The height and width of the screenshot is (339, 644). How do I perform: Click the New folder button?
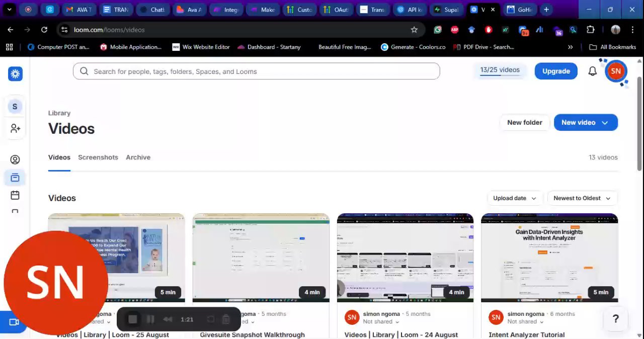[x=524, y=123]
